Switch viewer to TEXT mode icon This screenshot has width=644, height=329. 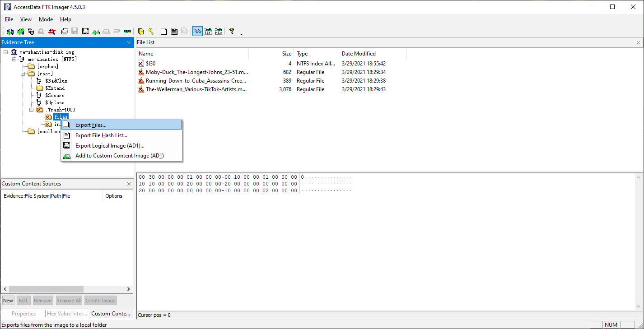coord(208,31)
